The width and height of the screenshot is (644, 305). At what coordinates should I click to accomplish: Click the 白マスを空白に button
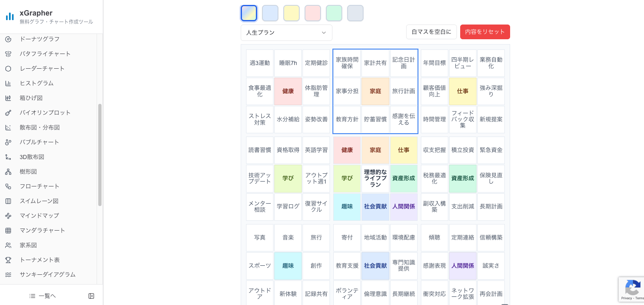click(x=432, y=32)
